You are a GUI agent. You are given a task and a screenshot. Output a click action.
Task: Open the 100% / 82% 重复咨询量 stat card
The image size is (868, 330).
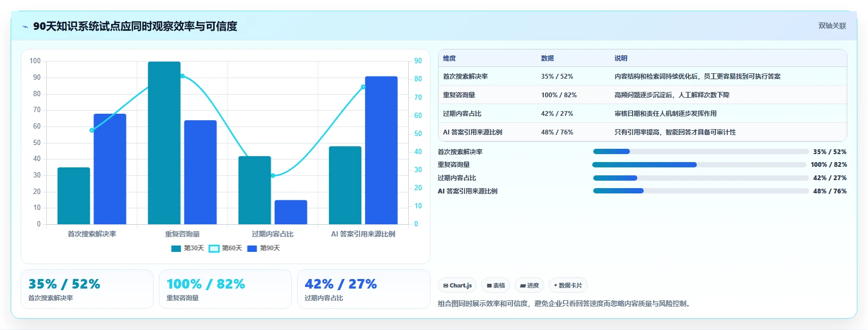point(225,289)
